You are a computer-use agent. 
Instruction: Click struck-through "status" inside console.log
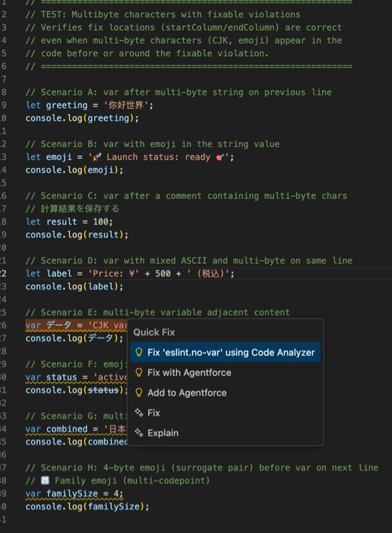(103, 390)
